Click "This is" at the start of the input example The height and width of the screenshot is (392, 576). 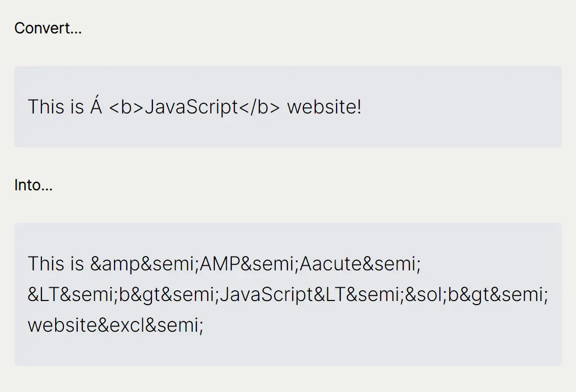point(56,107)
